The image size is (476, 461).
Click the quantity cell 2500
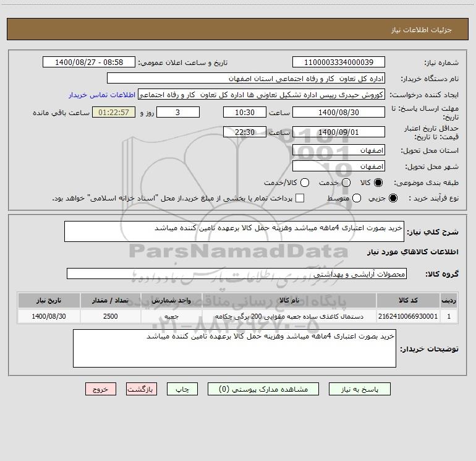(110, 316)
